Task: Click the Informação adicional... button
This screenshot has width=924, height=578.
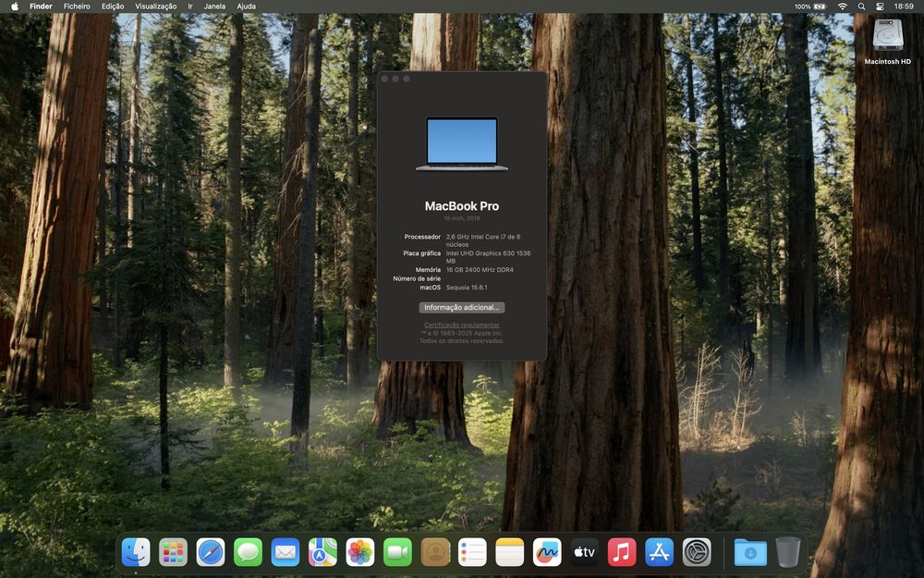Action: [x=461, y=307]
